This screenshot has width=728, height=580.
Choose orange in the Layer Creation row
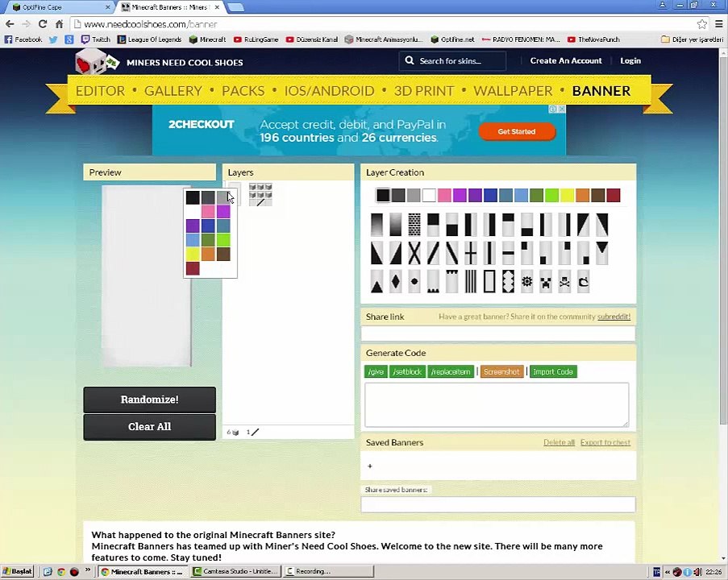pyautogui.click(x=582, y=195)
